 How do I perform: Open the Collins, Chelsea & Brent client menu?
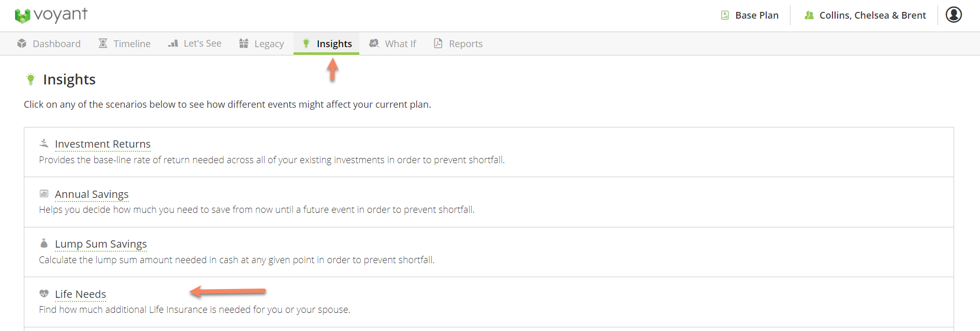(865, 16)
